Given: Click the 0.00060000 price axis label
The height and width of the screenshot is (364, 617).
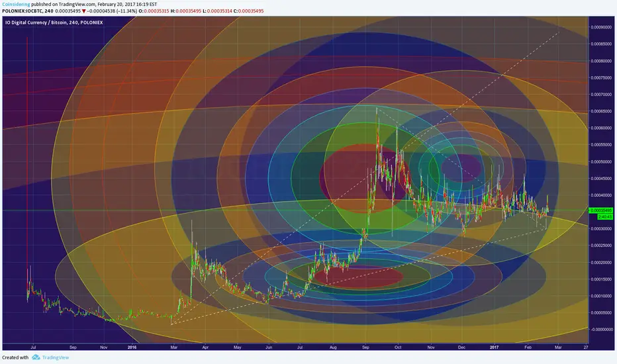Looking at the screenshot, I should (x=601, y=128).
